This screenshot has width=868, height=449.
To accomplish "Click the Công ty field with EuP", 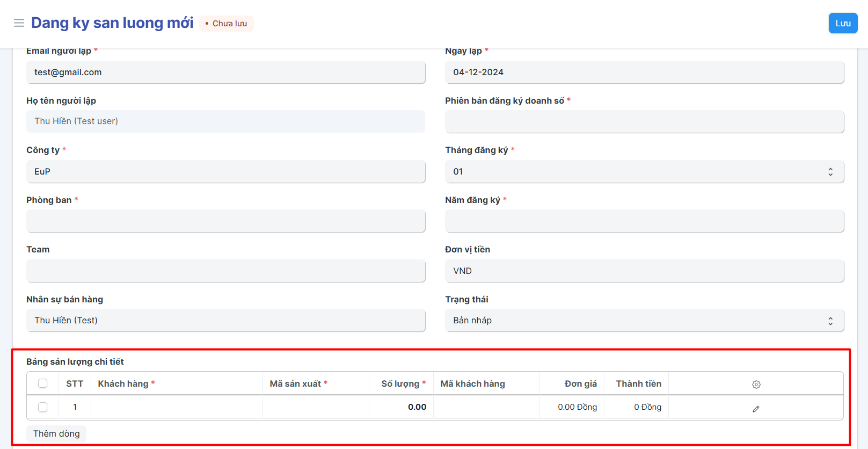I will [225, 172].
